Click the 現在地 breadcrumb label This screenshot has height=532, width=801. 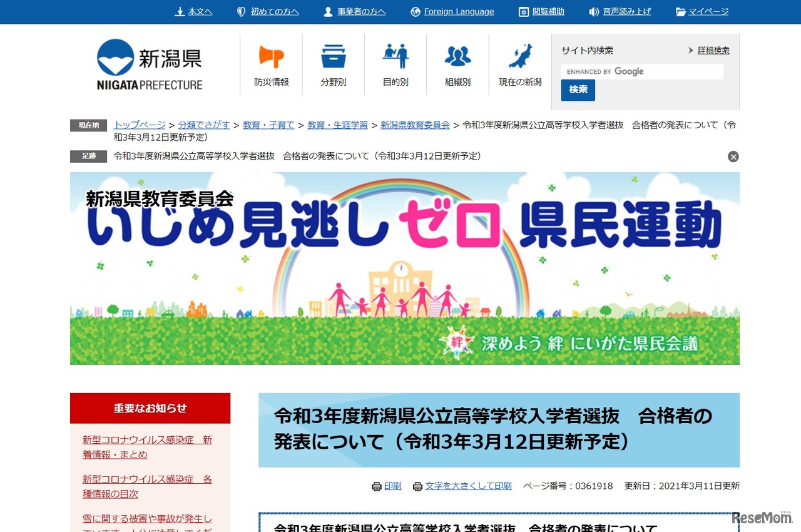coord(89,126)
